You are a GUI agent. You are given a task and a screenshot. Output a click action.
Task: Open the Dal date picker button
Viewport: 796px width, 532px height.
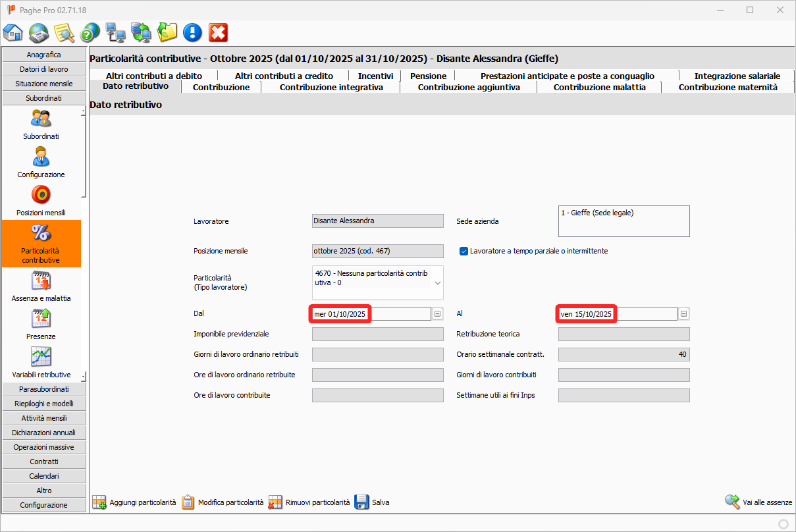tap(438, 314)
